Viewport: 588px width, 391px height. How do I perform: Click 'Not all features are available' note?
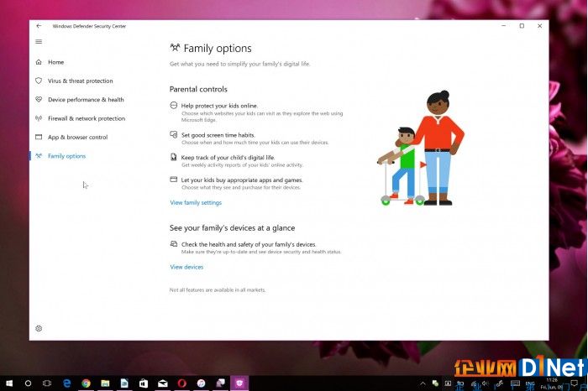(x=218, y=289)
